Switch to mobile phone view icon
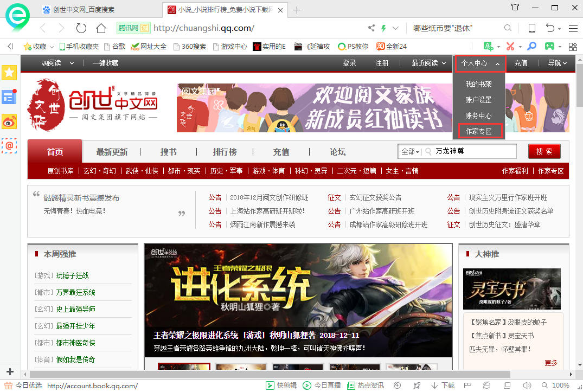The height and width of the screenshot is (392, 583). coord(531,28)
